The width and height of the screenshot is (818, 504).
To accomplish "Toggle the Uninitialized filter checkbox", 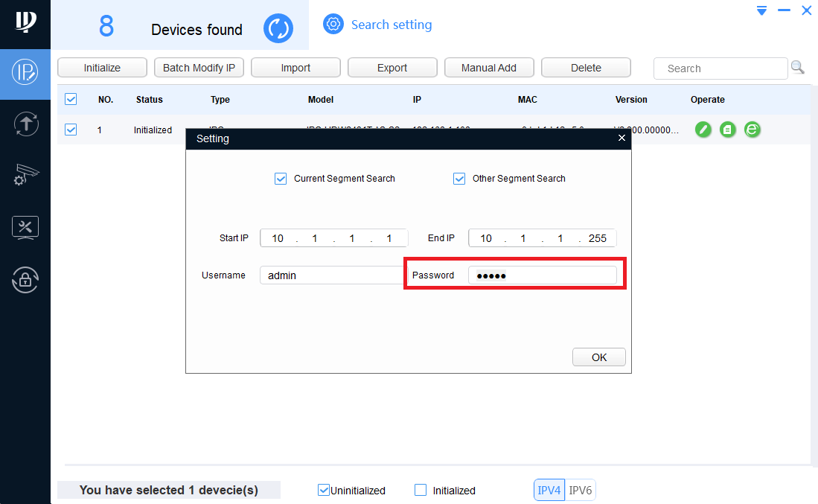I will point(324,490).
